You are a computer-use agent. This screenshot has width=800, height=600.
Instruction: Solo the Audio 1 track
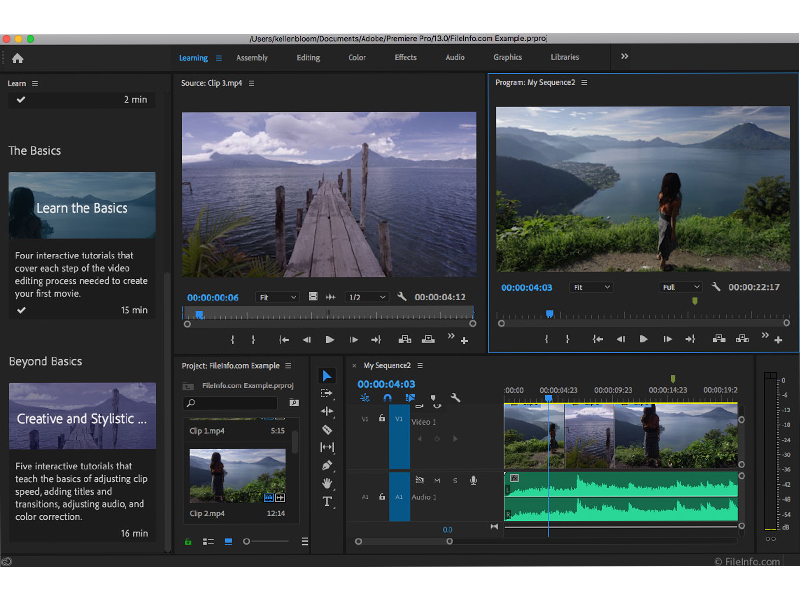pyautogui.click(x=455, y=481)
